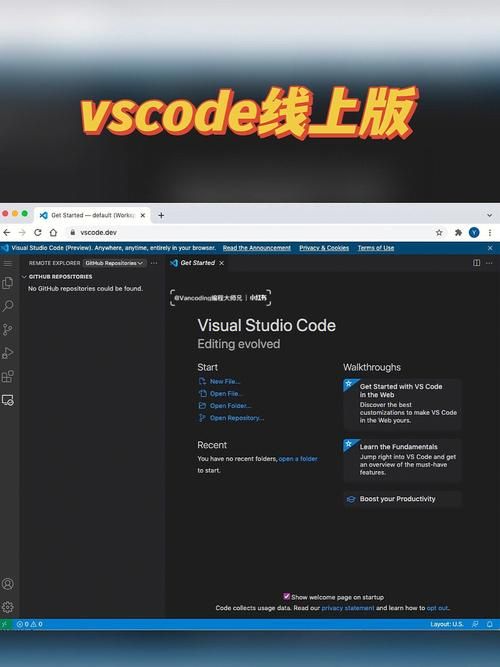Bookmark this page with the star icon
The height and width of the screenshot is (667, 500).
coord(439,232)
